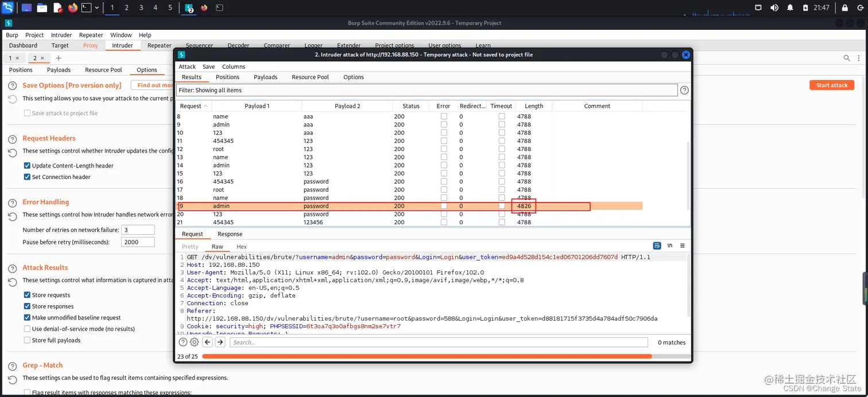The image size is (868, 397).
Task: Open the Error Handling help circle icon
Action: (12, 203)
